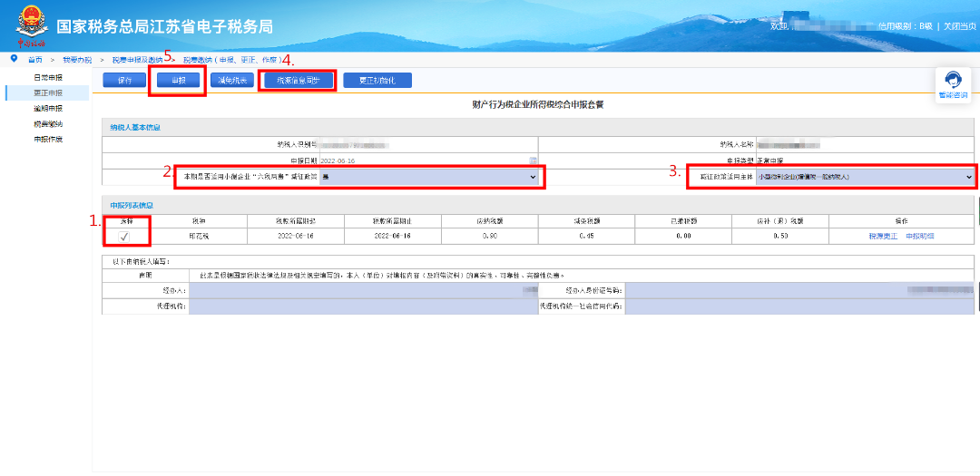Click the 税源信息同步 button
The height and width of the screenshot is (476, 980).
[299, 81]
